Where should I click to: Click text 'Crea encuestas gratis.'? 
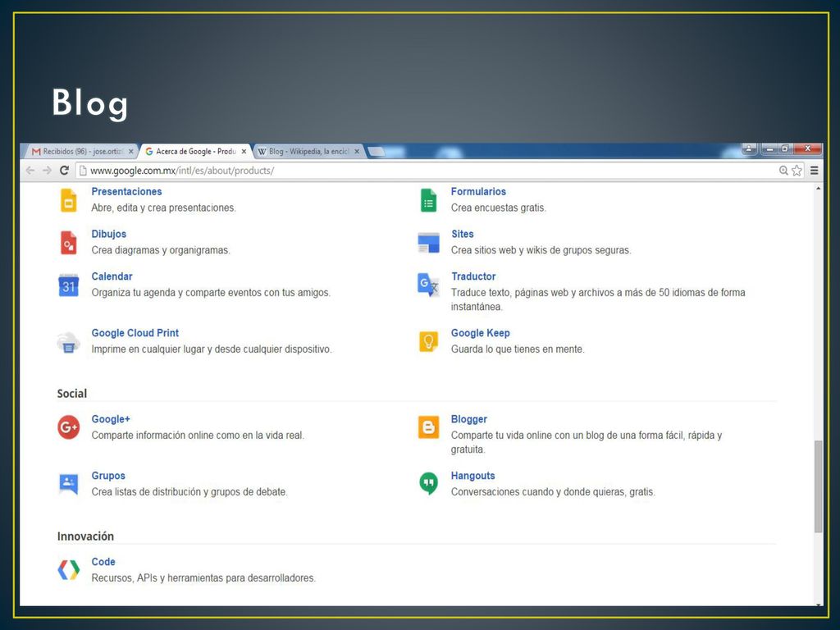pyautogui.click(x=498, y=208)
